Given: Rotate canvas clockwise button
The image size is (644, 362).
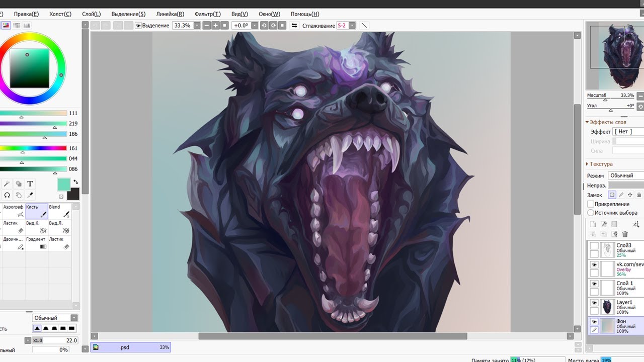Looking at the screenshot, I should tap(273, 25).
